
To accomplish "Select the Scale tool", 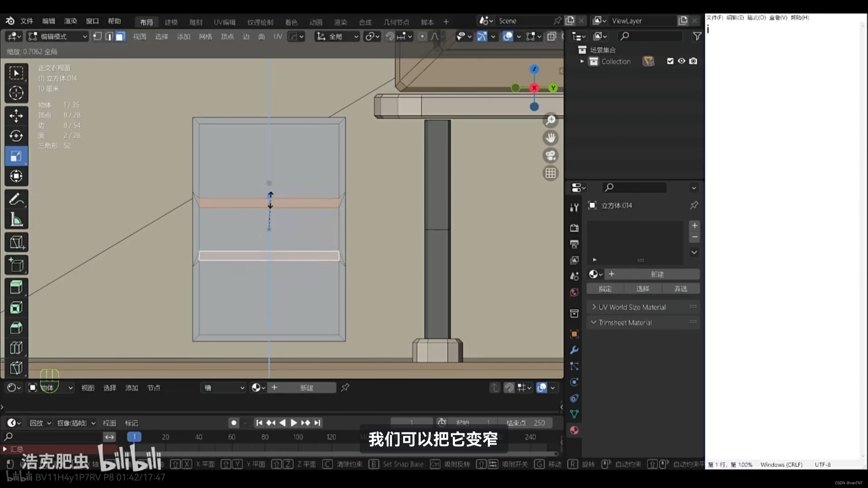I will coord(16,156).
